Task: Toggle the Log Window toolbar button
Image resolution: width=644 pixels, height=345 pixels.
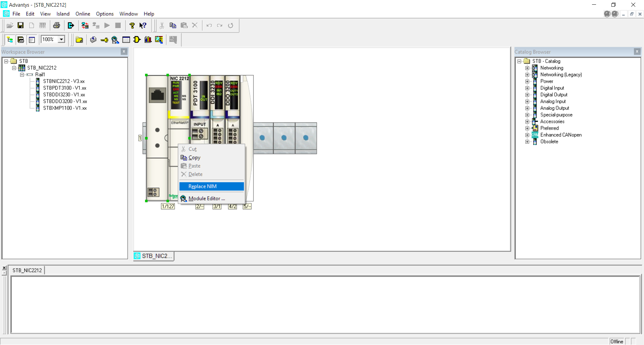Action: 32,40
